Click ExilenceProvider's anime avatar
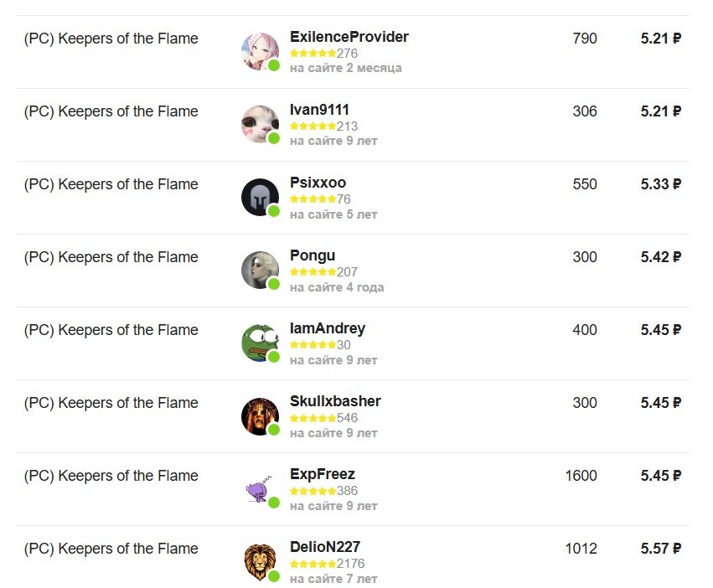The image size is (713, 588). [260, 52]
